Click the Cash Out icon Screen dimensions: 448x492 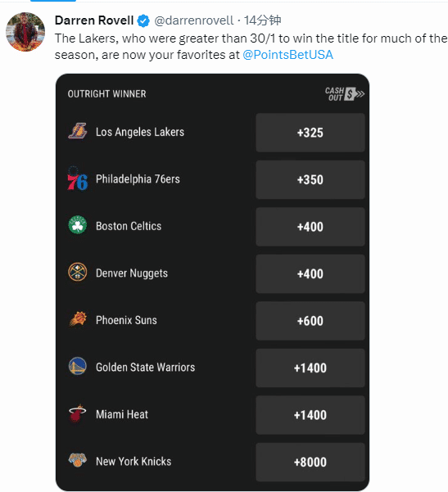coord(345,94)
